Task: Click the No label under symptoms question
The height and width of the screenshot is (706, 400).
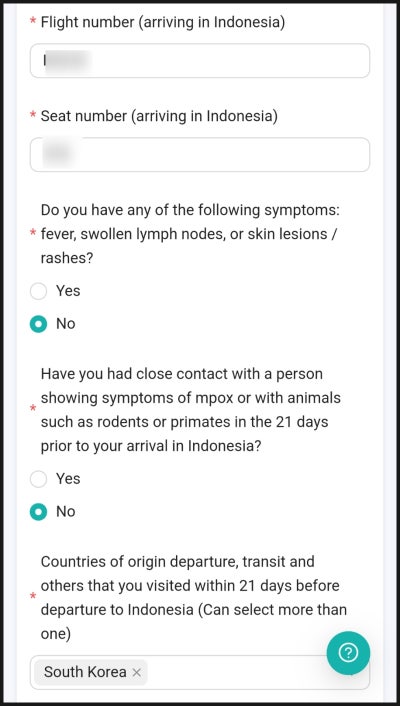Action: (65, 324)
